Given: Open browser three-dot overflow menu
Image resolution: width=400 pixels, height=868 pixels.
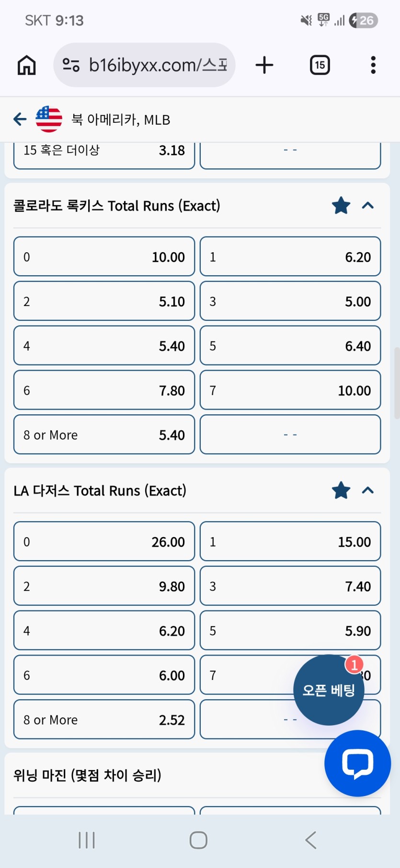Looking at the screenshot, I should click(x=373, y=65).
